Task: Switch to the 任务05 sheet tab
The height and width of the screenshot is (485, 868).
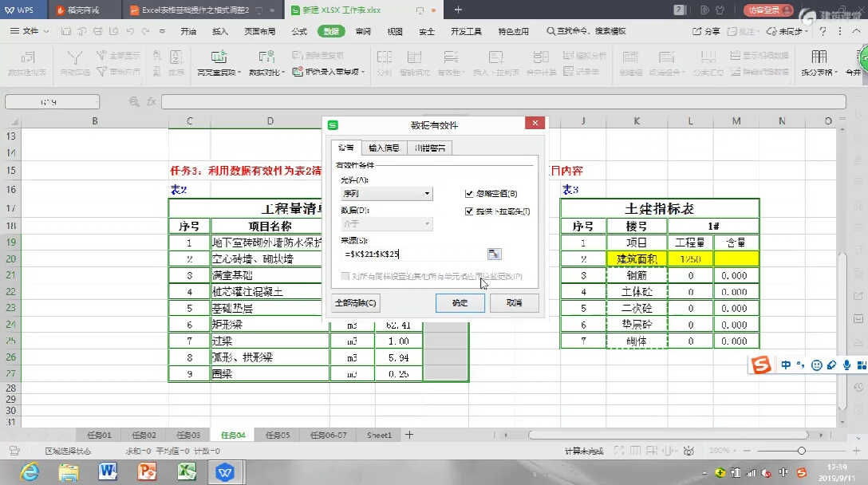Action: pyautogui.click(x=278, y=436)
